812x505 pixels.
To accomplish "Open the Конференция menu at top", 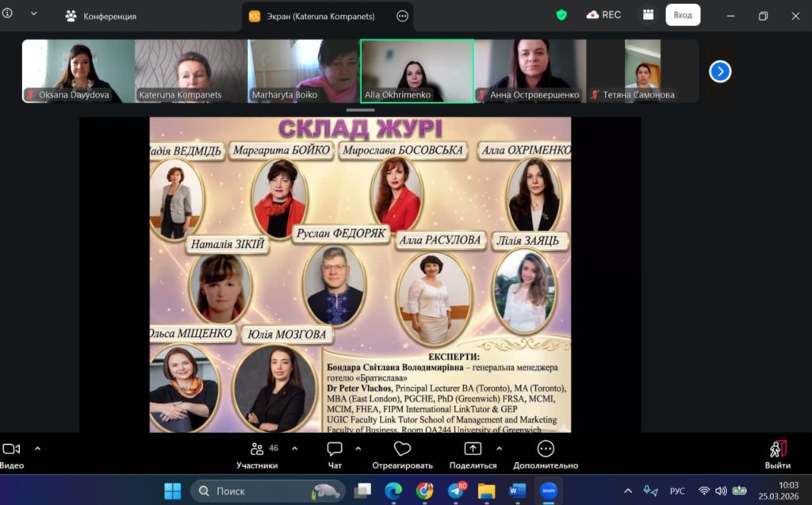I will (101, 16).
